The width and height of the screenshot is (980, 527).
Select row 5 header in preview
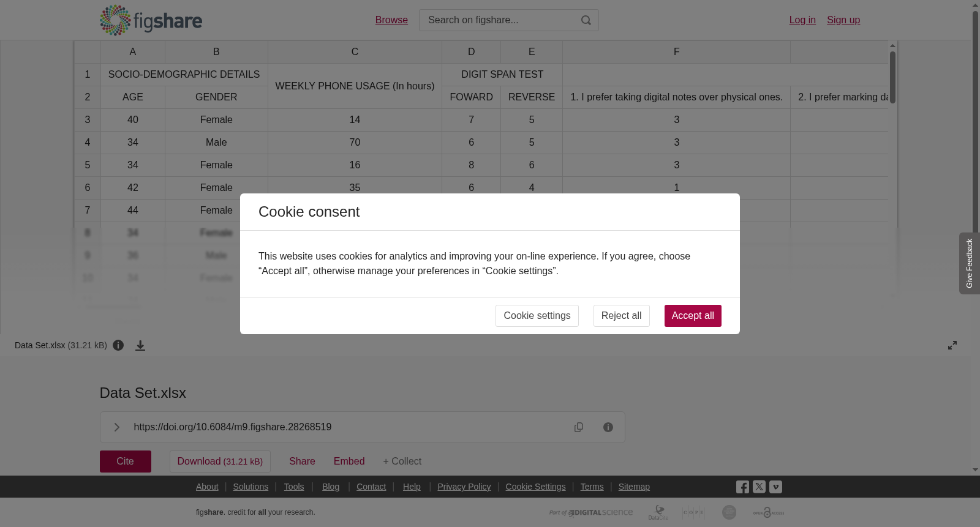(88, 165)
